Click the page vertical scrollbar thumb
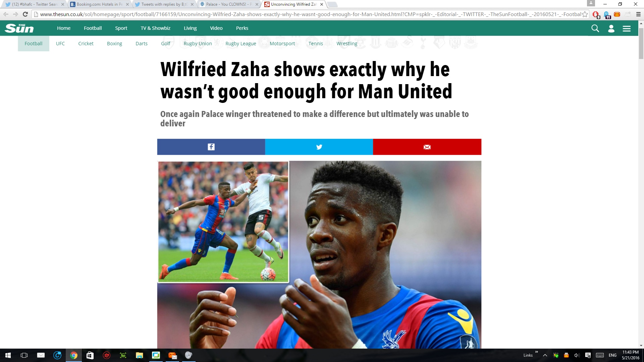644x362 pixels. 641,44
